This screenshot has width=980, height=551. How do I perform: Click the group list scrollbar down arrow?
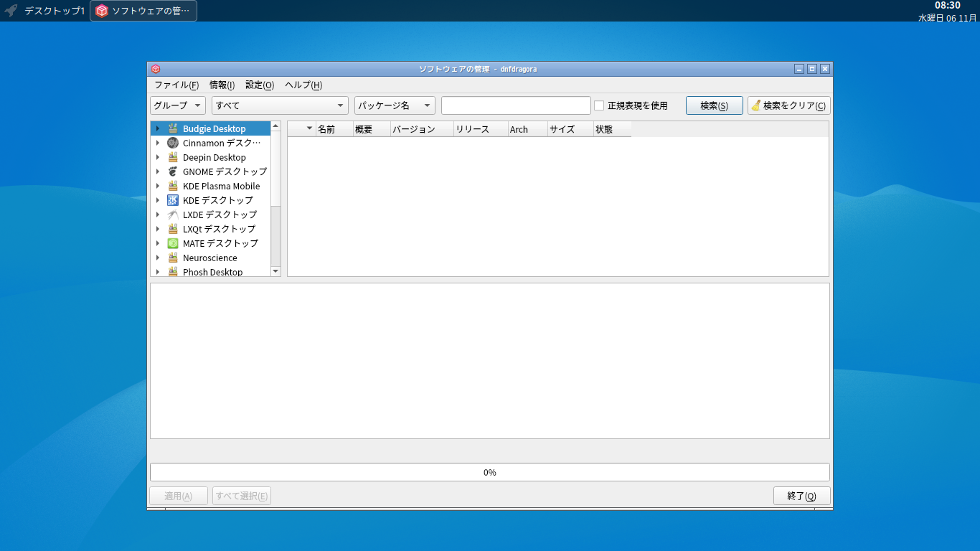point(275,271)
